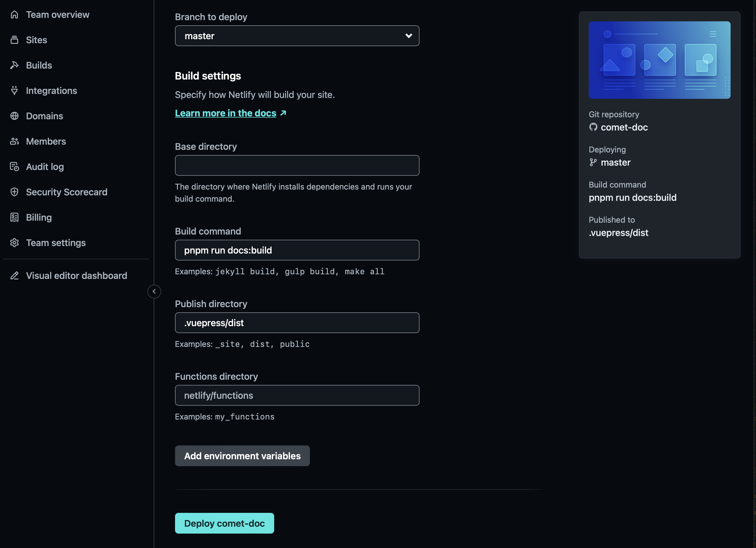756x548 pixels.
Task: Click the Publish directory text field
Action: (297, 323)
